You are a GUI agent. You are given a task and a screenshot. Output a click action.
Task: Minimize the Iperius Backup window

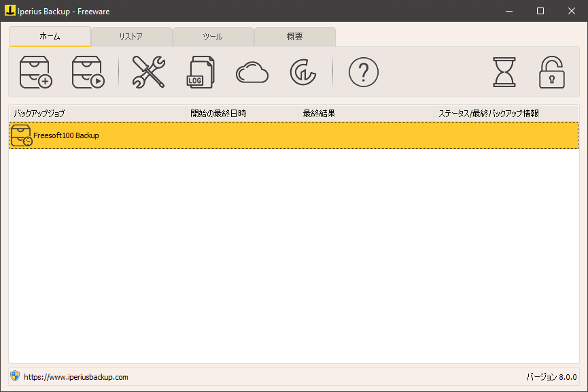[x=509, y=11]
